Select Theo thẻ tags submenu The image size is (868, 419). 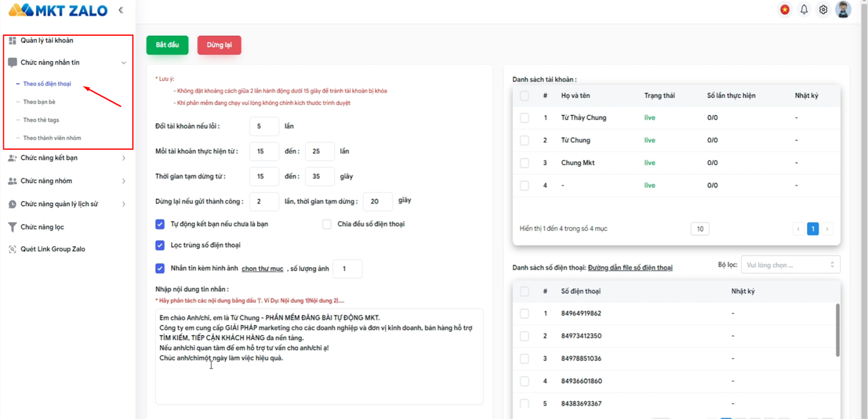[41, 120]
